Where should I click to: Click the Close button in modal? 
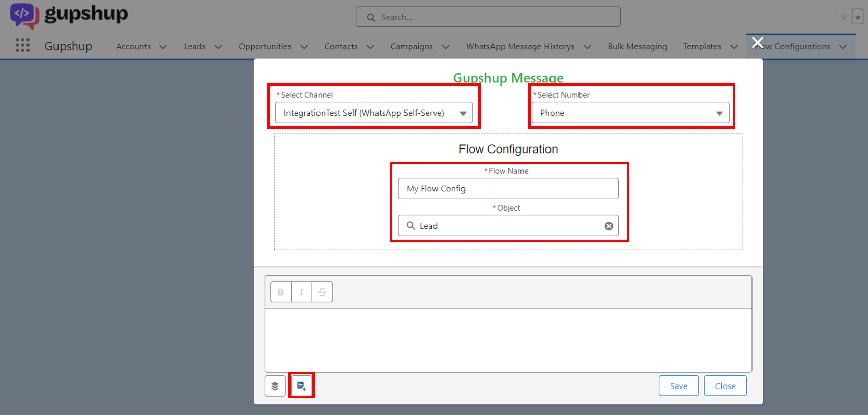coord(726,386)
